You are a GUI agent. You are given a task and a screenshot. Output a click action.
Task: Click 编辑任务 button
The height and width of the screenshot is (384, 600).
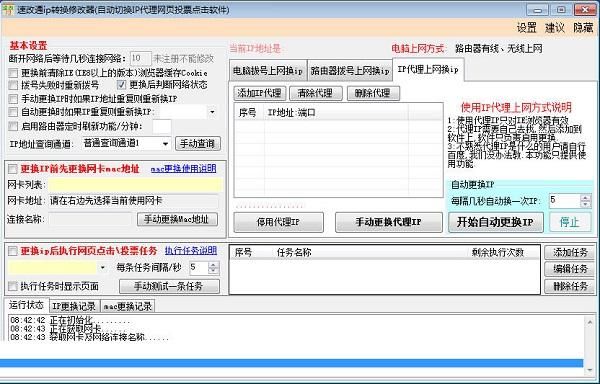(570, 269)
